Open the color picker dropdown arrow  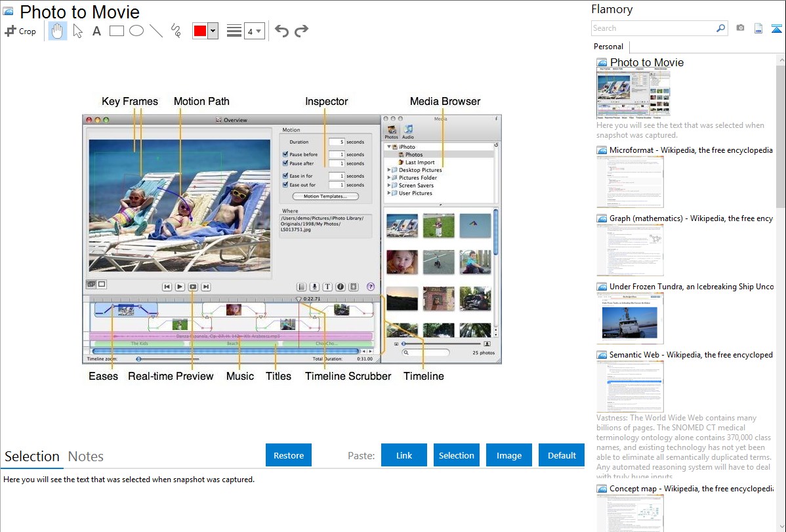coord(213,31)
